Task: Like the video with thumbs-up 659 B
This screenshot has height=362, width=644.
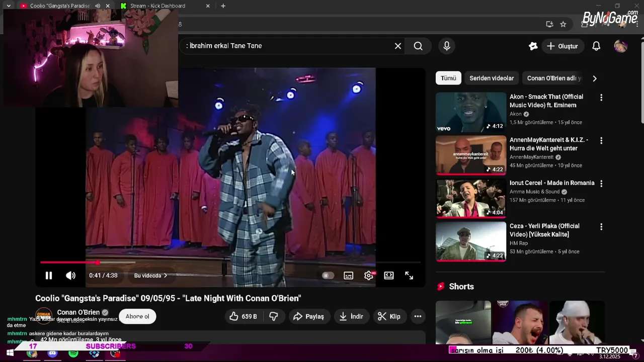Action: (x=244, y=316)
